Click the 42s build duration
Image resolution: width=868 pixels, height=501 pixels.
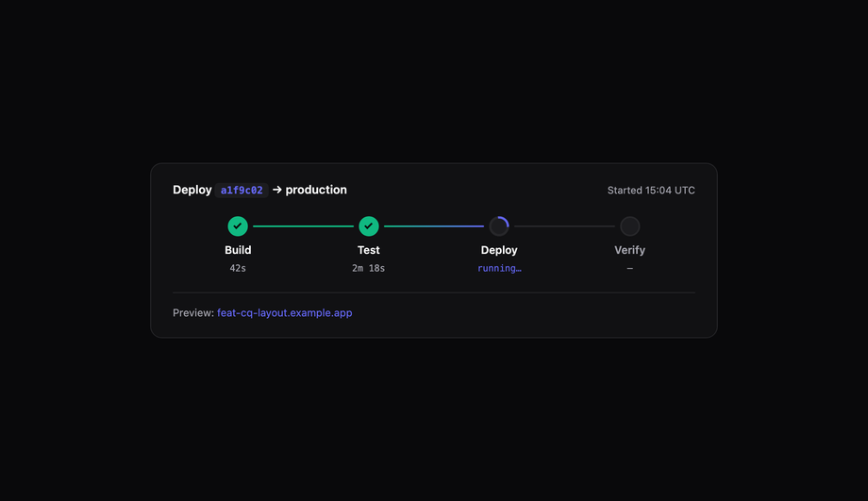click(238, 268)
